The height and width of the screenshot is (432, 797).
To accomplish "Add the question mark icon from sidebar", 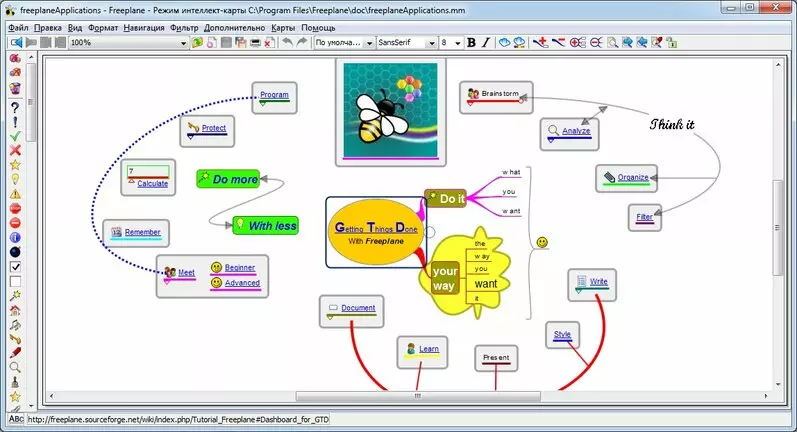I will (15, 107).
